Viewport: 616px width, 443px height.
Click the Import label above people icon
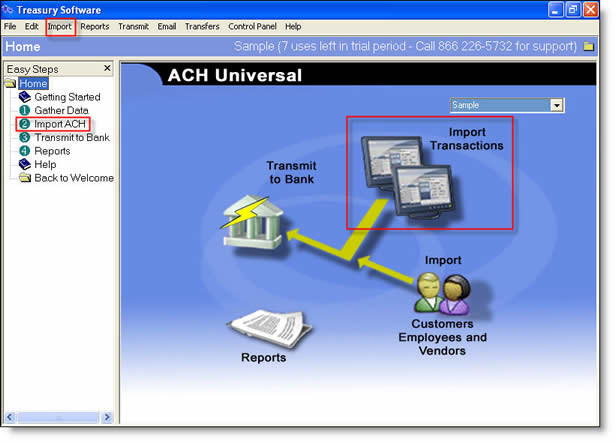[443, 260]
